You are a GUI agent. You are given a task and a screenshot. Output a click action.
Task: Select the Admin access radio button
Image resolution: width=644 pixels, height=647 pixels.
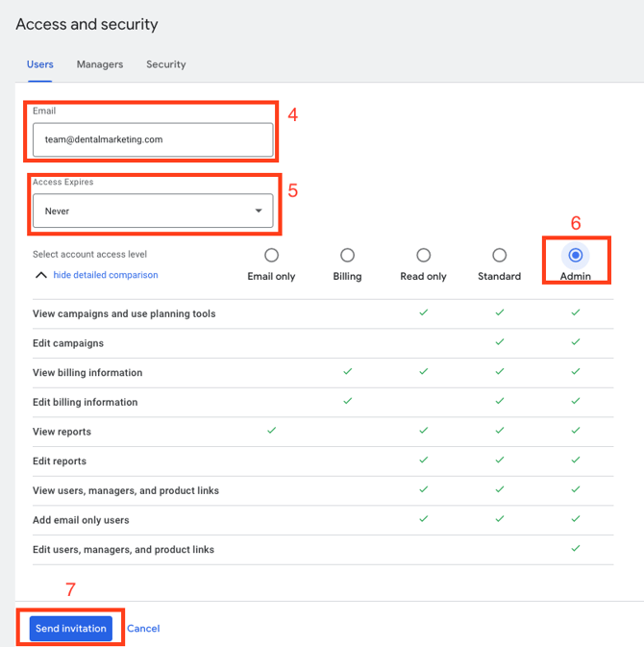click(x=575, y=256)
